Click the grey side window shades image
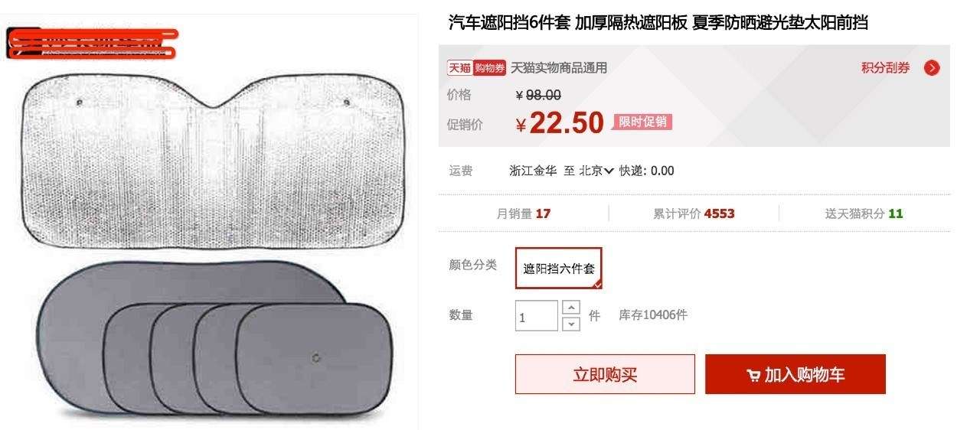The image size is (980, 430). coord(214,339)
